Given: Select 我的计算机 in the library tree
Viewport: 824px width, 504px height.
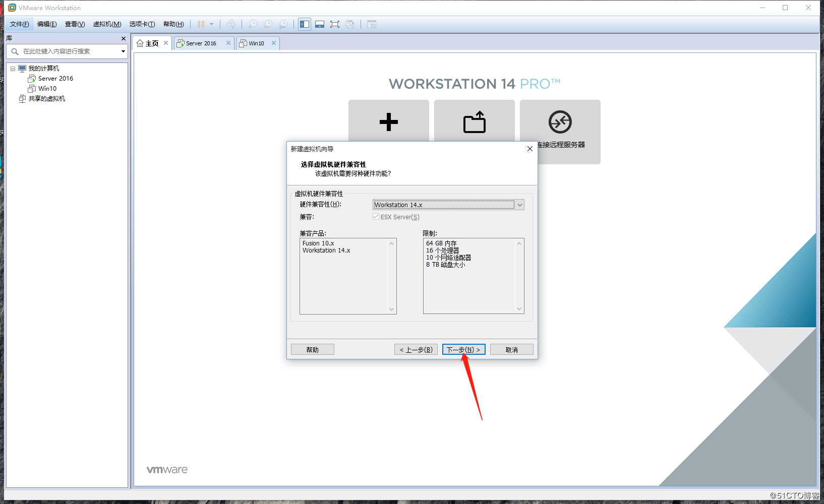Looking at the screenshot, I should [43, 69].
